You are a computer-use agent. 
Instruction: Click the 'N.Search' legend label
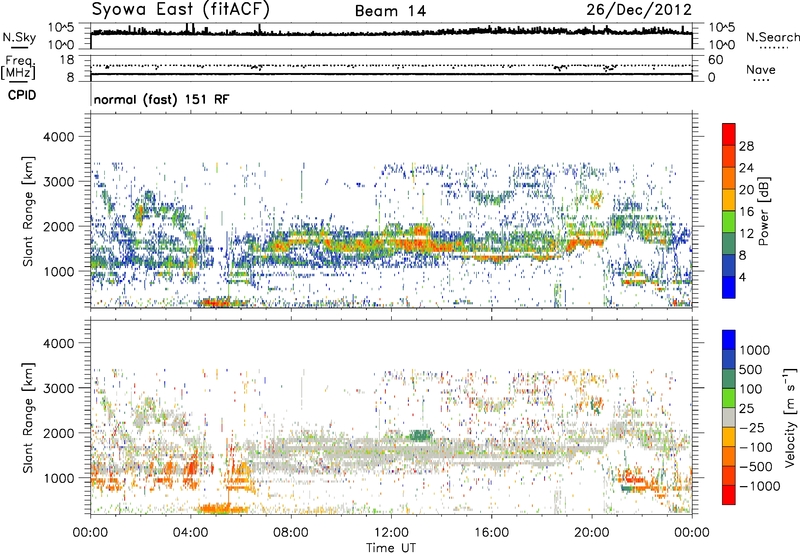[x=772, y=37]
